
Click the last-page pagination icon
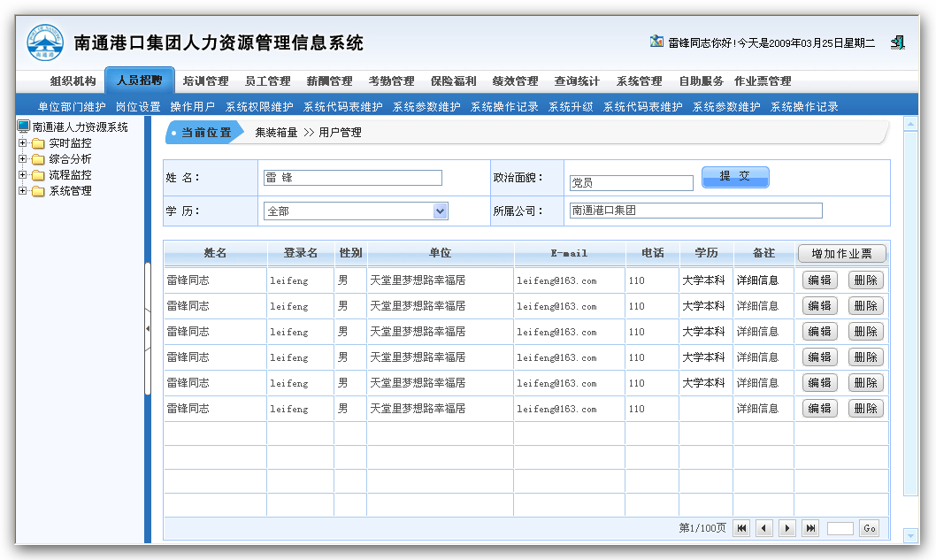tap(810, 527)
